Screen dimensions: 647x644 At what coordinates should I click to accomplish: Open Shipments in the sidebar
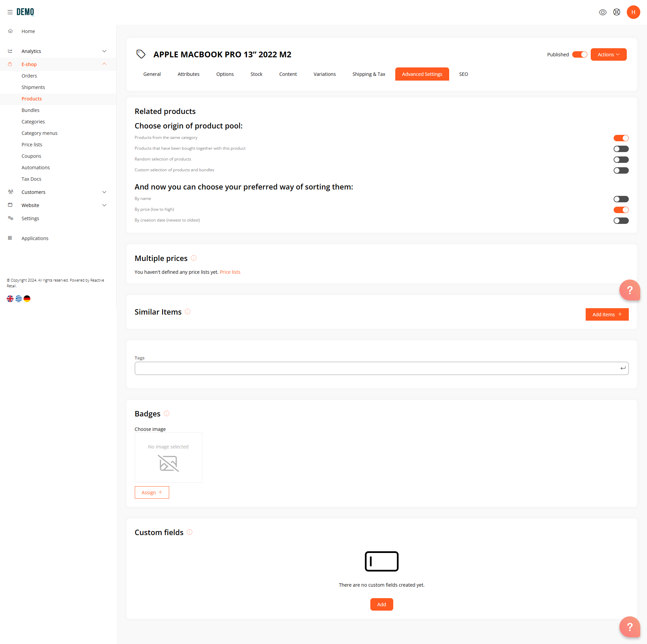[33, 87]
